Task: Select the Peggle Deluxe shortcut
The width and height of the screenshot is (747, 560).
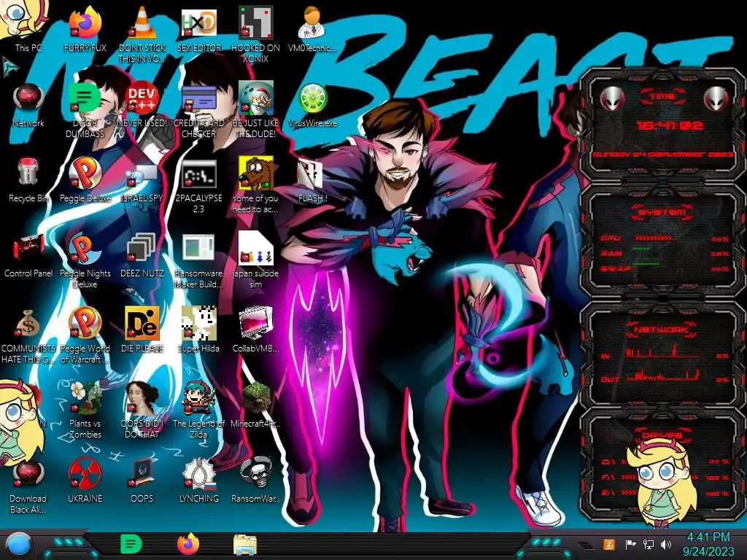Action: click(x=85, y=180)
